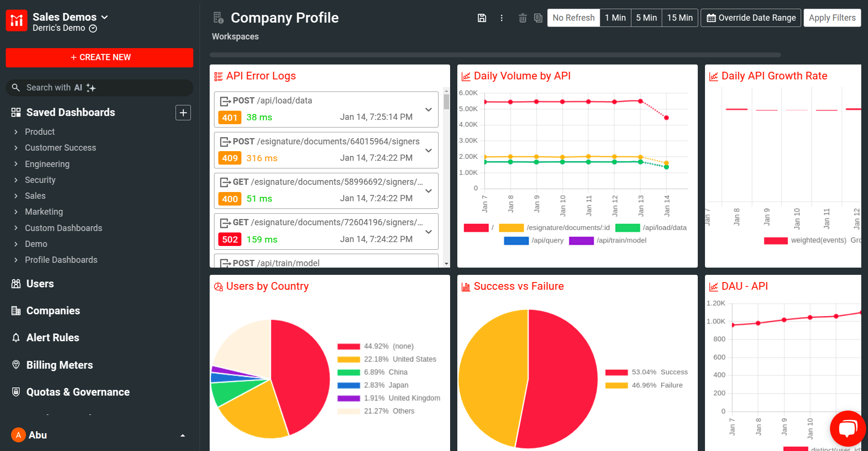
Task: Select the Alert Rules bell icon
Action: pos(16,337)
